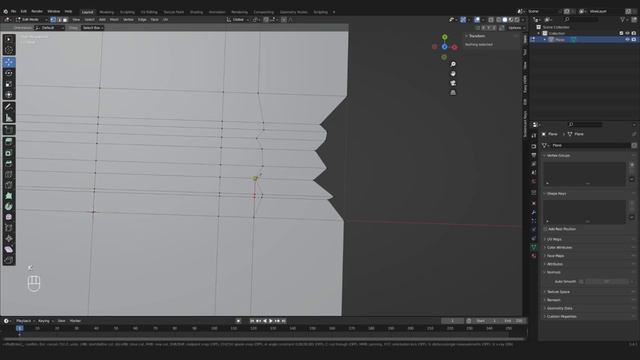Toggle Plane object visibility eye in outliner
This screenshot has width=640, height=360.
tap(627, 40)
